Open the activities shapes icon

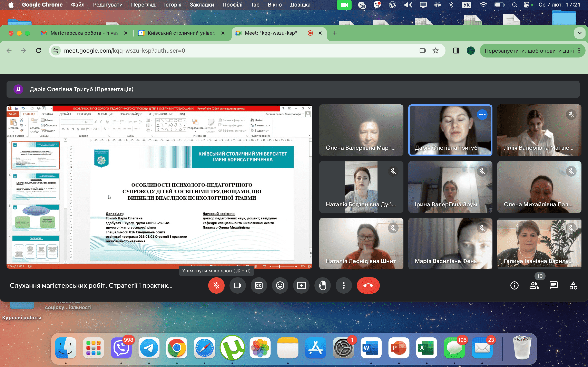click(573, 285)
